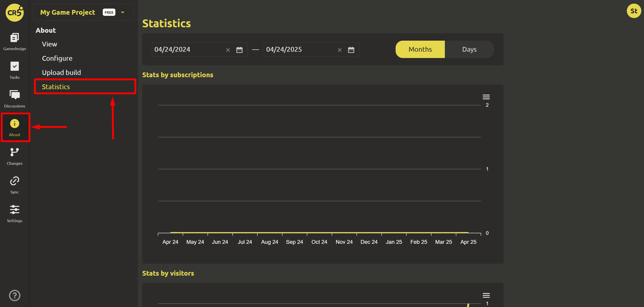Open visitors chart hamburger menu

click(x=486, y=295)
